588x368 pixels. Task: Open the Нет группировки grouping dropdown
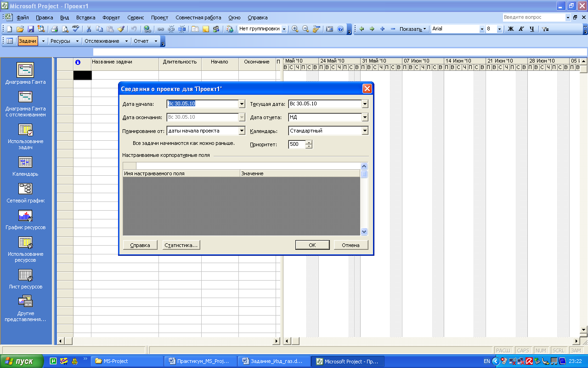tap(284, 29)
